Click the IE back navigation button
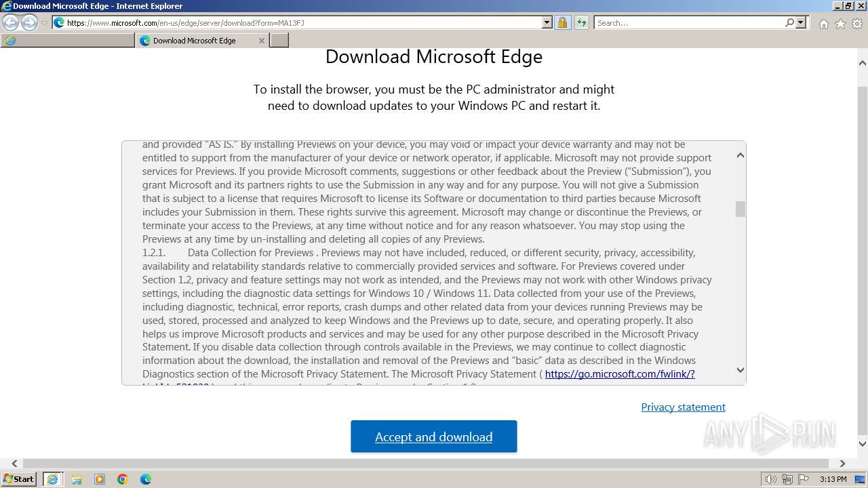Image resolution: width=868 pixels, height=488 pixels. click(11, 22)
